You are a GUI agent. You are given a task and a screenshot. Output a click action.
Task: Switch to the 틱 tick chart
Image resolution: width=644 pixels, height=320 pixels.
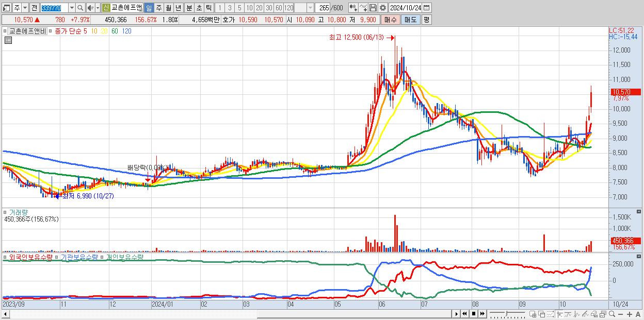click(x=208, y=8)
